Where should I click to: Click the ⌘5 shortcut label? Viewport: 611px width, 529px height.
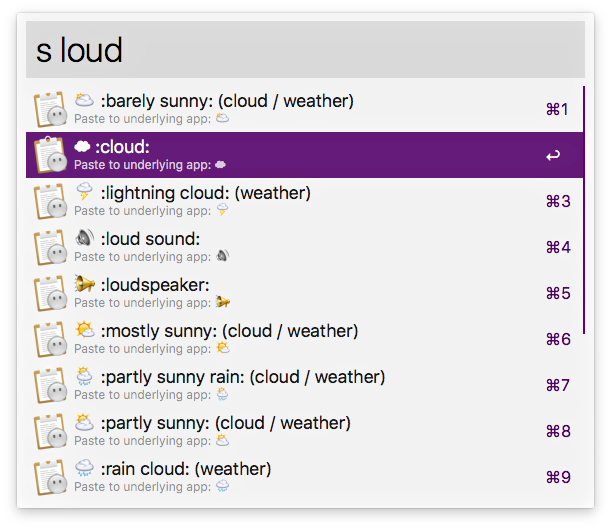[x=558, y=293]
